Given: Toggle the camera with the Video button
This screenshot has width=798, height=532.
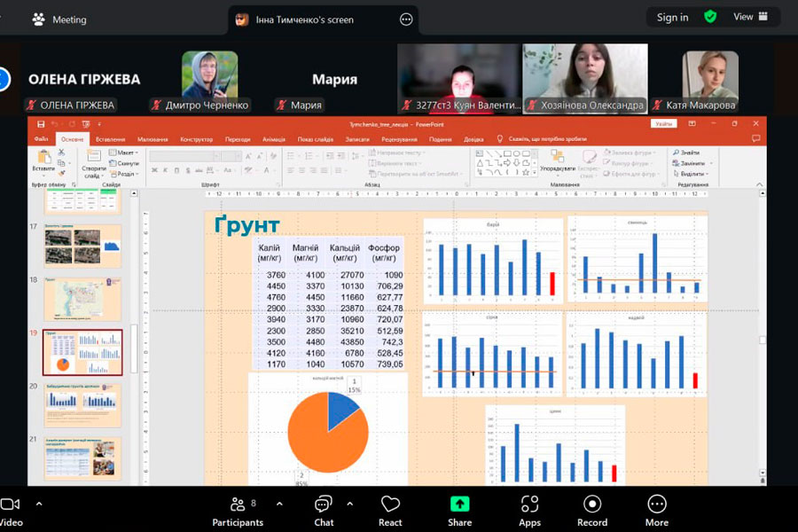Looking at the screenshot, I should click(x=11, y=510).
